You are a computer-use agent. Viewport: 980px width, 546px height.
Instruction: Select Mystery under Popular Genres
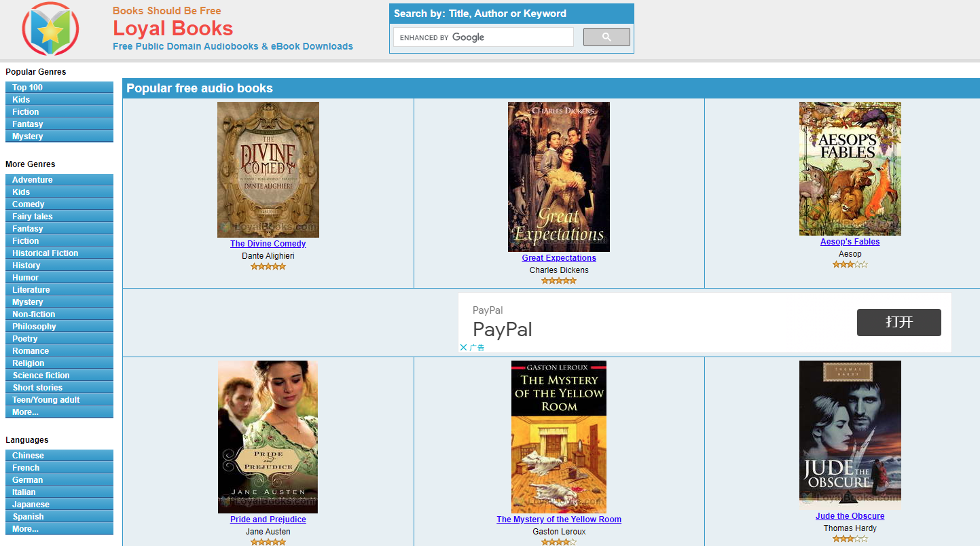pos(59,136)
